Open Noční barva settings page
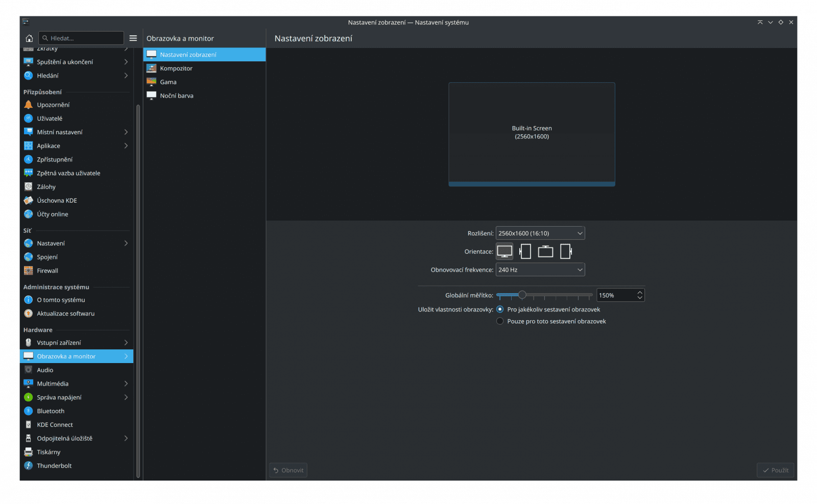 tap(204, 95)
